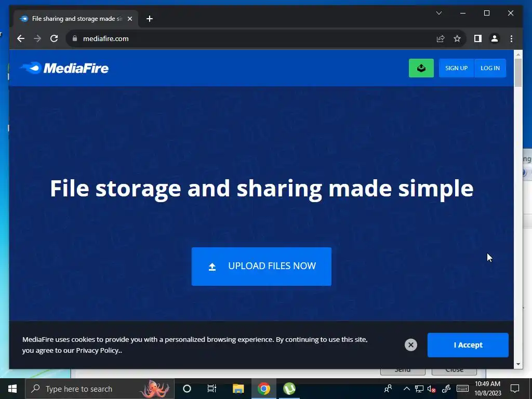The image size is (532, 399).
Task: Reload the MediaFire page
Action: coord(54,38)
